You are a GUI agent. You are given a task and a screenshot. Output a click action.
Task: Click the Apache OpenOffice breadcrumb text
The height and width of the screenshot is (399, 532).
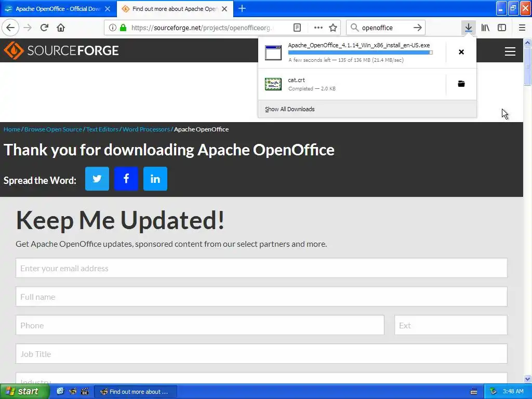click(x=201, y=129)
